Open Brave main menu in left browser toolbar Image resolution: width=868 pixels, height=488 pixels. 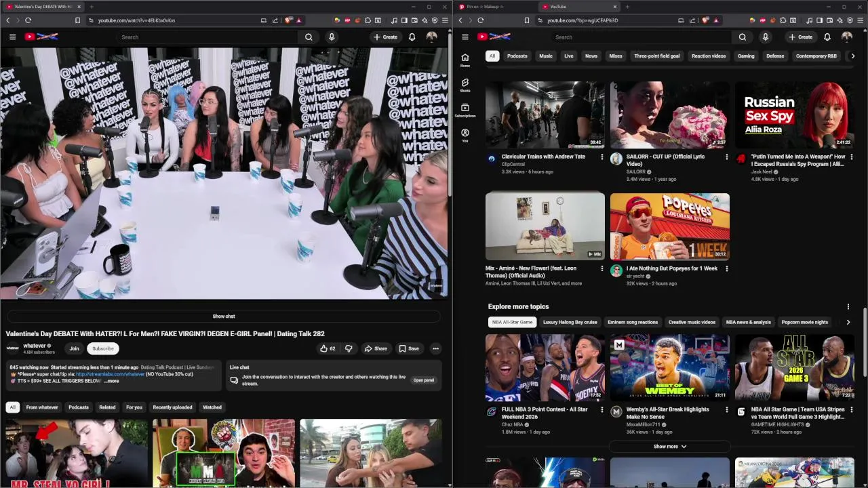point(445,20)
